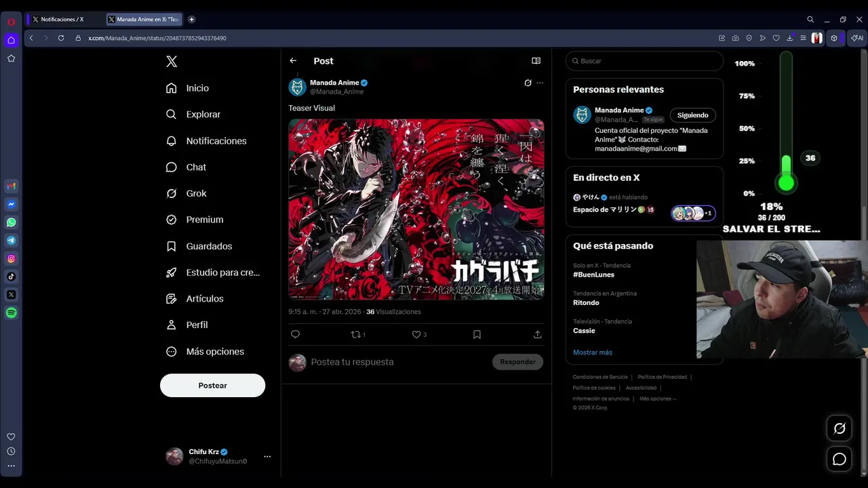Open reader view icon in Post header
The width and height of the screenshot is (868, 488).
click(x=536, y=61)
